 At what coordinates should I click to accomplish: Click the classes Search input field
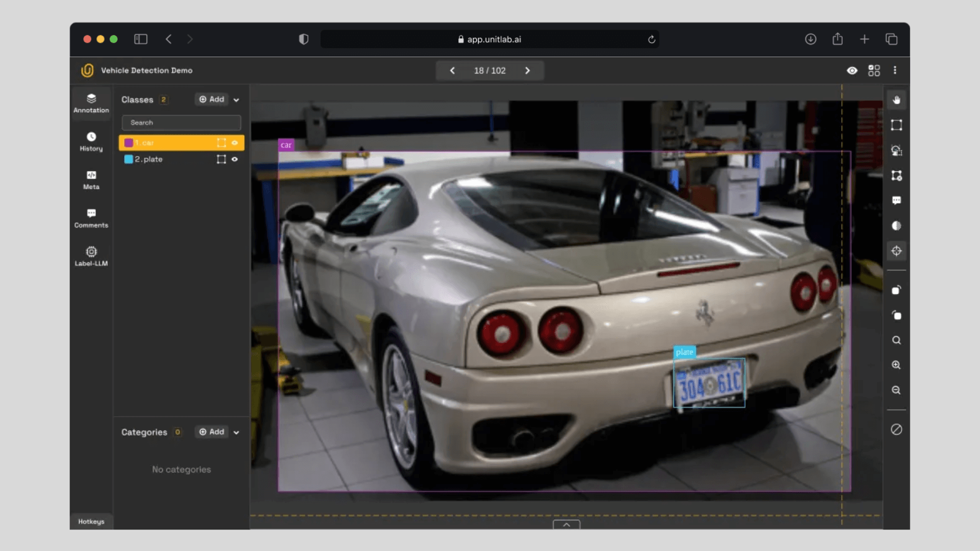(181, 122)
